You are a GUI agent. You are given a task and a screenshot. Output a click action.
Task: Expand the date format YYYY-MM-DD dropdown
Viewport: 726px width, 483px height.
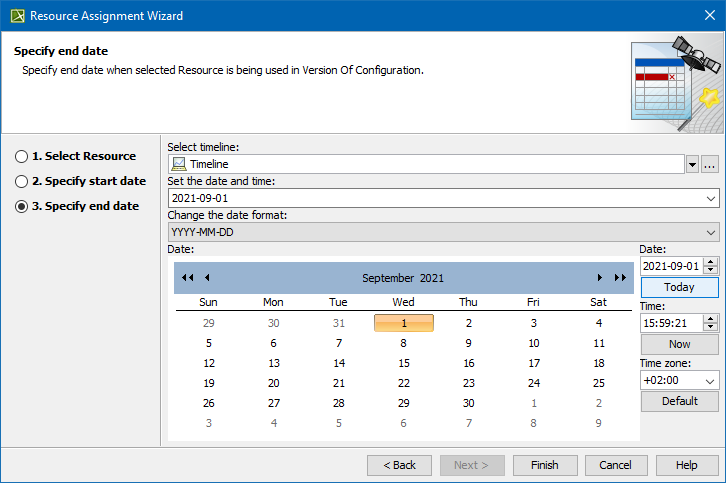coord(711,232)
